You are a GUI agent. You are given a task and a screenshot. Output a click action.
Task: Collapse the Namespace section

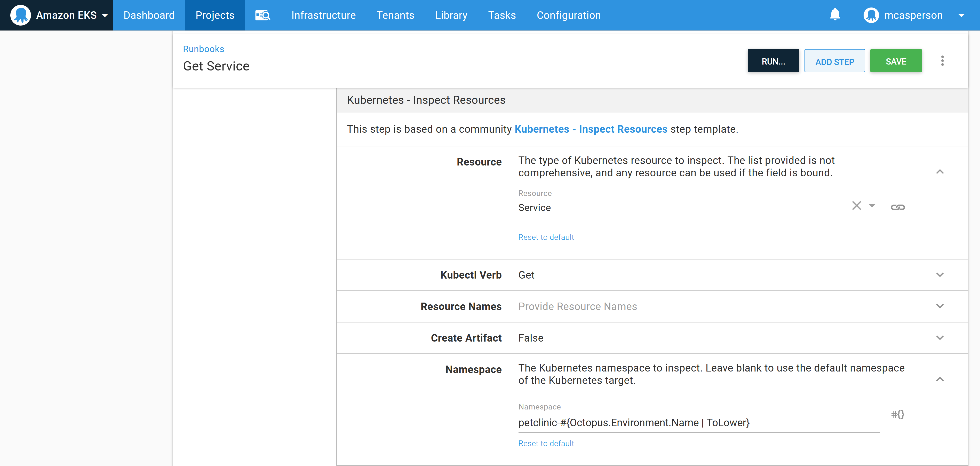click(x=940, y=379)
